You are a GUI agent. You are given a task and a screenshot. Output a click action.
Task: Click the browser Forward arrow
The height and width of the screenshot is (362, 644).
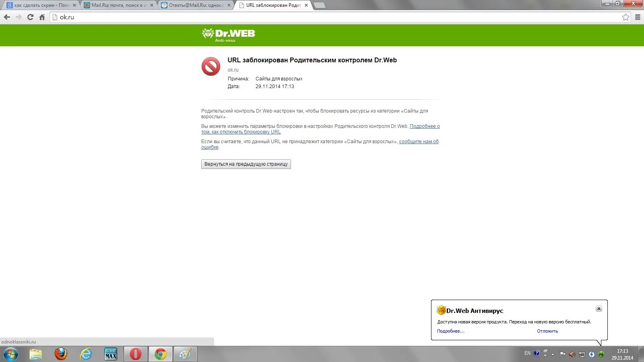point(19,17)
